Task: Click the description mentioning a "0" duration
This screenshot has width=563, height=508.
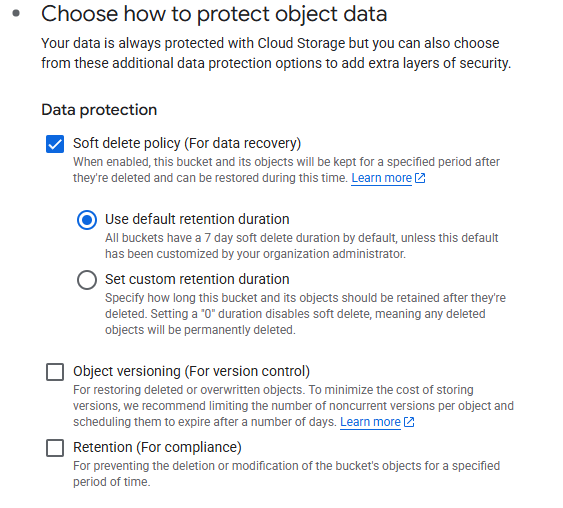Action: [x=305, y=314]
